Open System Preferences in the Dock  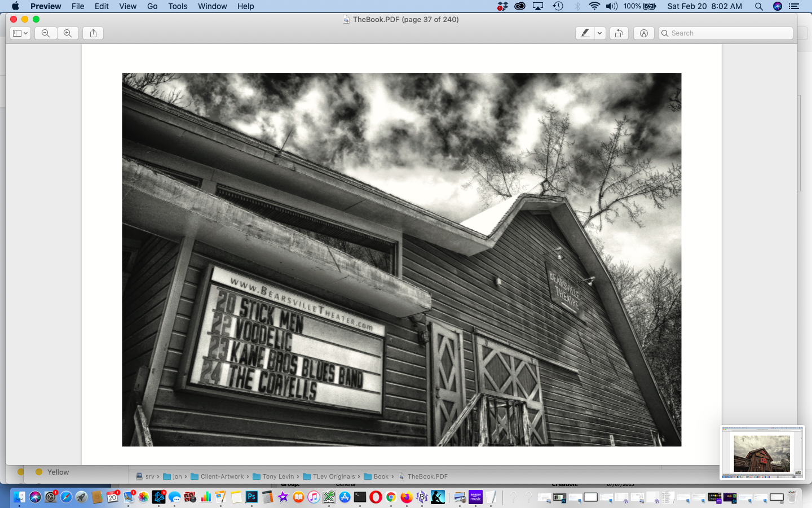click(51, 497)
